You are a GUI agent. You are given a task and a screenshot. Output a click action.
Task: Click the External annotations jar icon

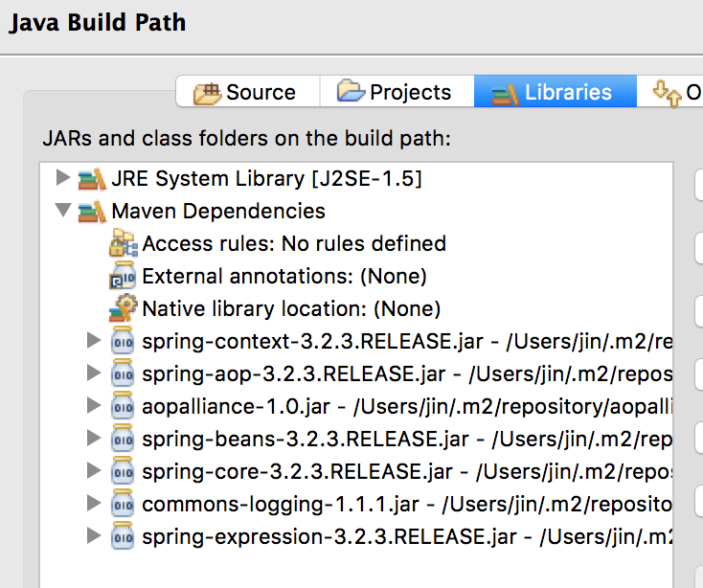point(123,276)
